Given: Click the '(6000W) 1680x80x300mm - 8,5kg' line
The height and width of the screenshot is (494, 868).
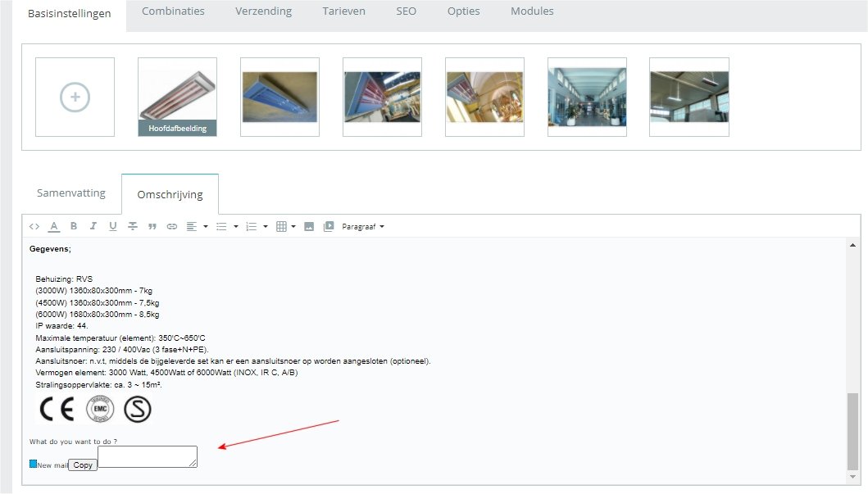Looking at the screenshot, I should point(98,315).
